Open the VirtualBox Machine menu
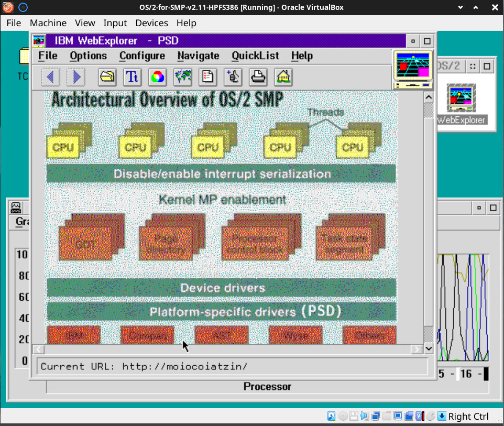 (48, 23)
